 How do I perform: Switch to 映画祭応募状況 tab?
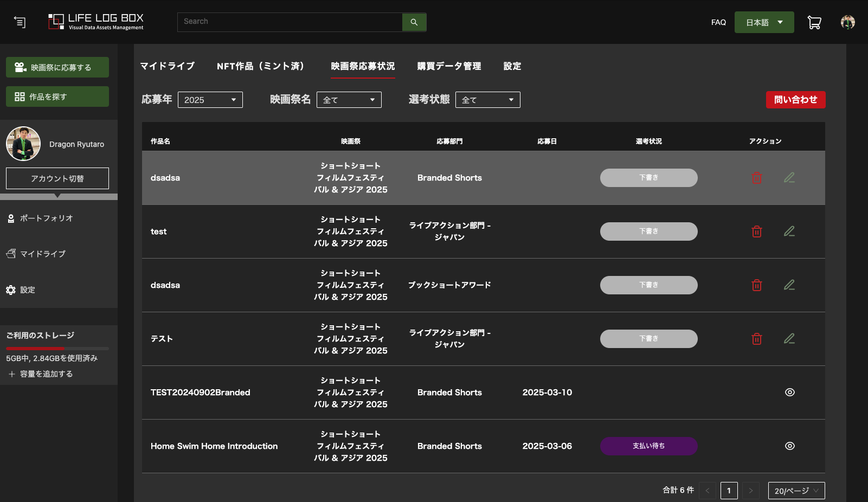[x=363, y=66]
